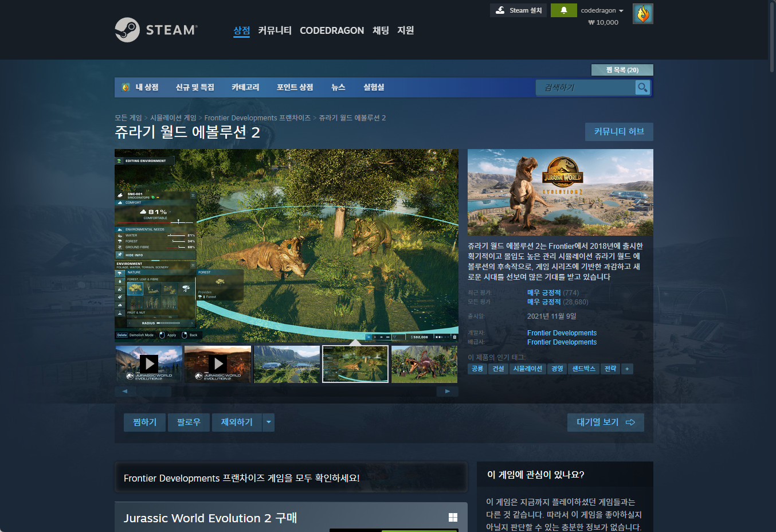Select the 공룡 tag
Screen dimensions: 776x532
coord(477,369)
